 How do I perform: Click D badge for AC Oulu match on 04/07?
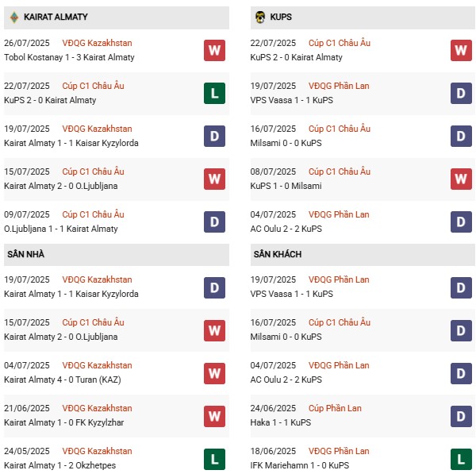click(x=461, y=222)
